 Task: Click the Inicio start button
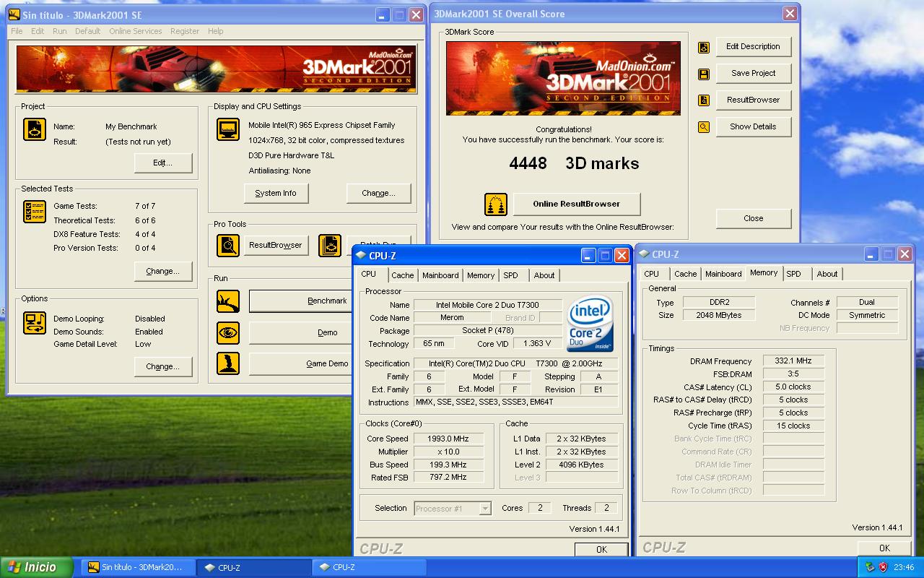(37, 567)
